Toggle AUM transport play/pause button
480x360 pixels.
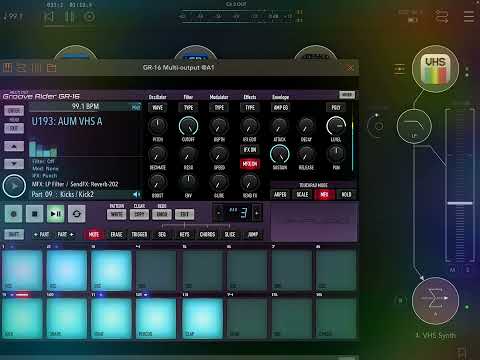[69, 17]
